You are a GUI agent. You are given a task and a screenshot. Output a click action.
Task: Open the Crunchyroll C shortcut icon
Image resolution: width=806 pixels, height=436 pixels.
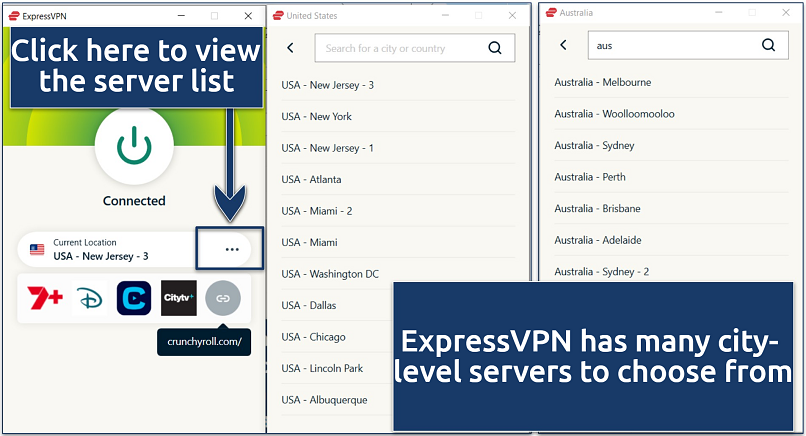click(134, 298)
